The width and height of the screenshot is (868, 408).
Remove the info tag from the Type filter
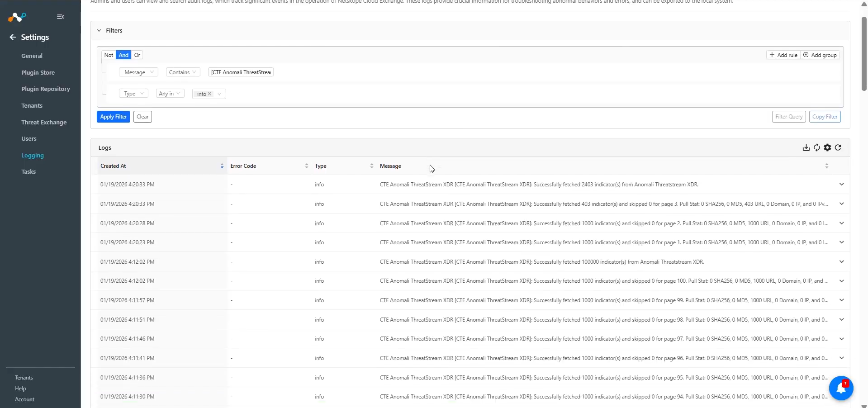[x=209, y=94]
